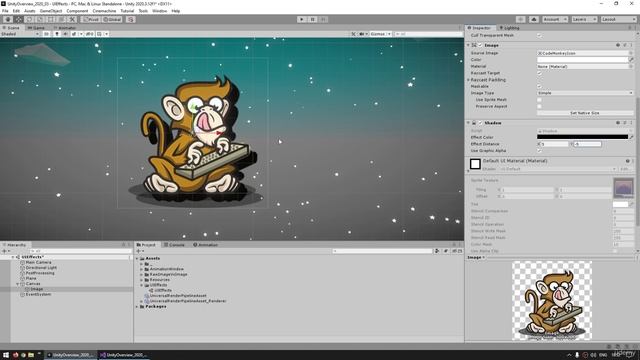Open the Cloud services icon
640x360 pixels.
click(534, 19)
